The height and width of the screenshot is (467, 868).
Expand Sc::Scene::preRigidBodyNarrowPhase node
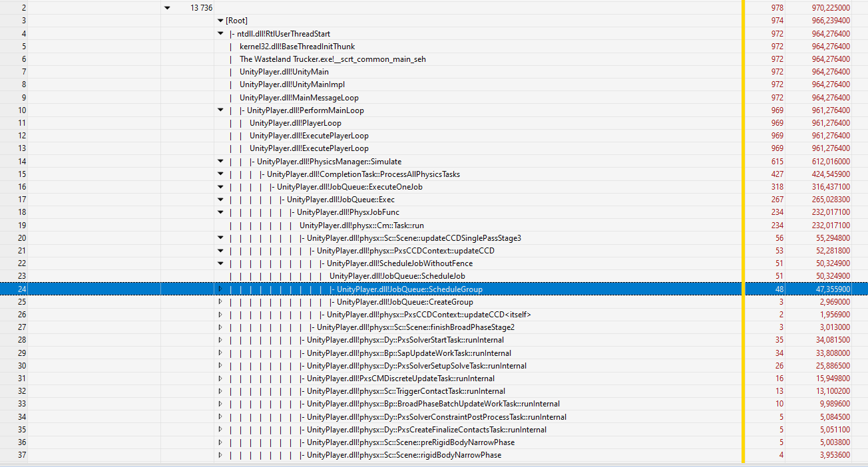pos(220,442)
